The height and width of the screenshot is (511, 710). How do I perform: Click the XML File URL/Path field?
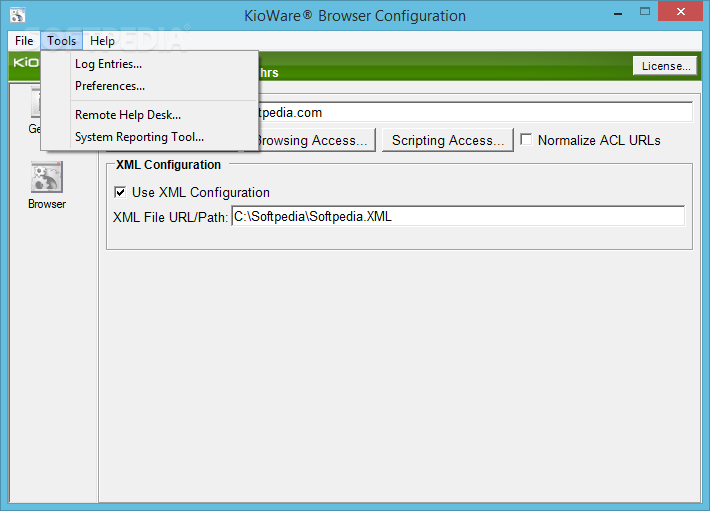458,216
